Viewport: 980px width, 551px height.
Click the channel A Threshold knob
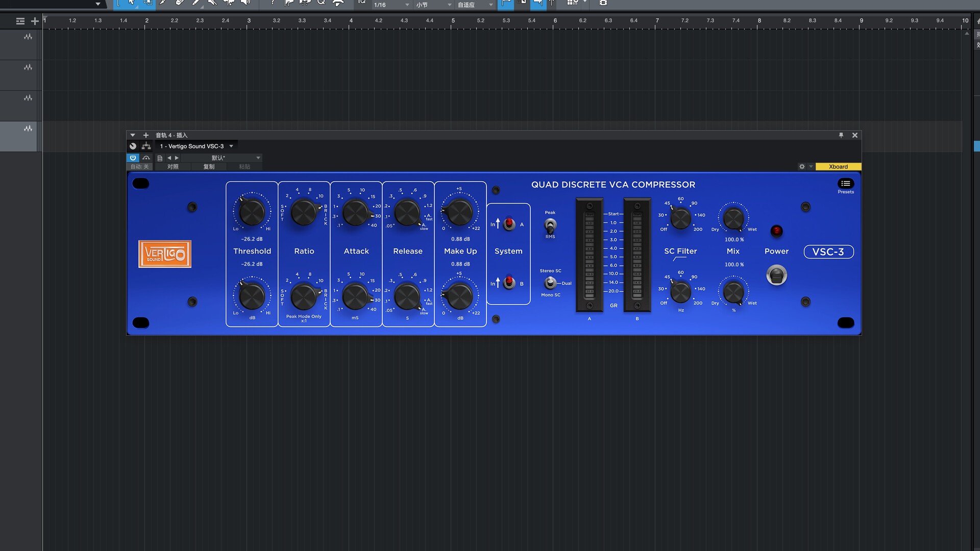[x=252, y=212]
